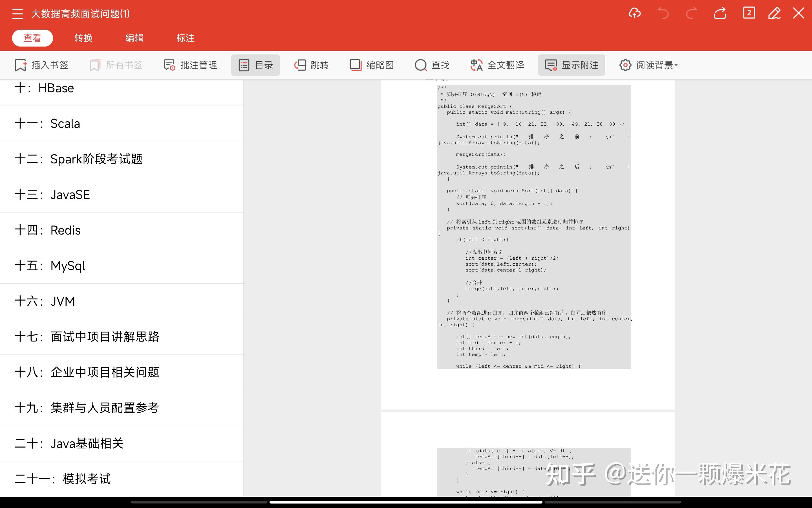The height and width of the screenshot is (508, 812).
Task: Open the 缩略图 thumbnails view
Action: click(x=371, y=65)
